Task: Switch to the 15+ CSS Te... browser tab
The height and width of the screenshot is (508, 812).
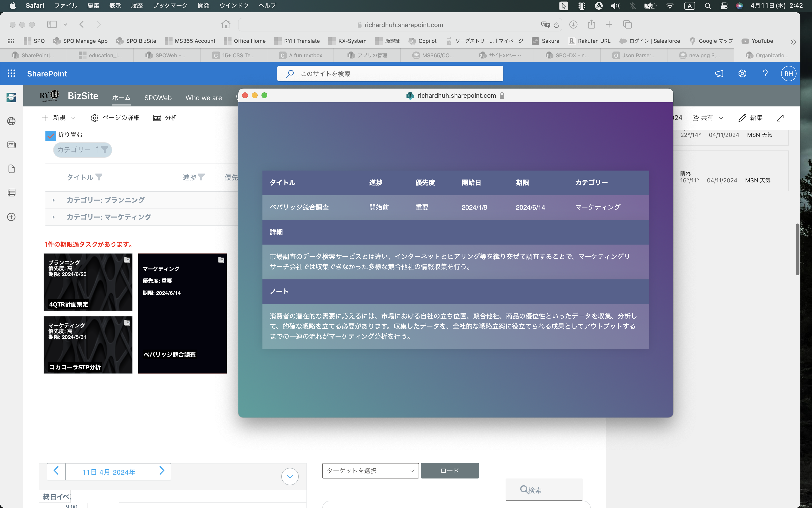Action: coord(233,55)
